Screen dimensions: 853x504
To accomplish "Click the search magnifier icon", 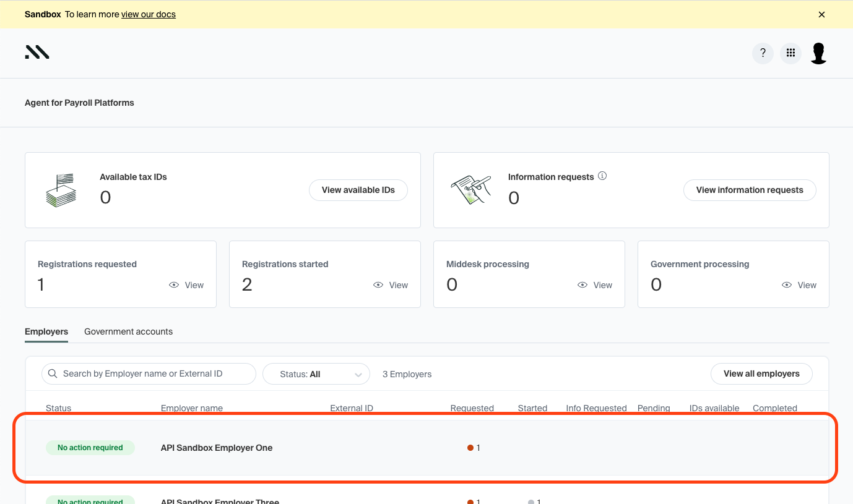I will pyautogui.click(x=53, y=374).
